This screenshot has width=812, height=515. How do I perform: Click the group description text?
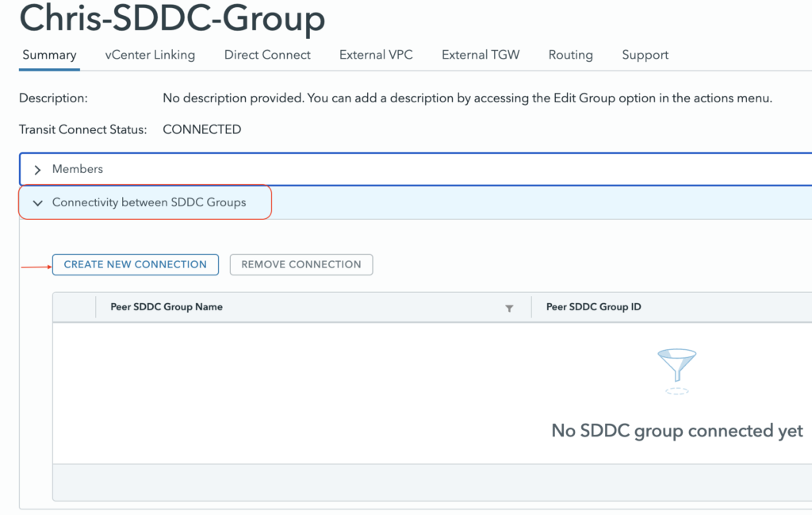click(x=466, y=98)
